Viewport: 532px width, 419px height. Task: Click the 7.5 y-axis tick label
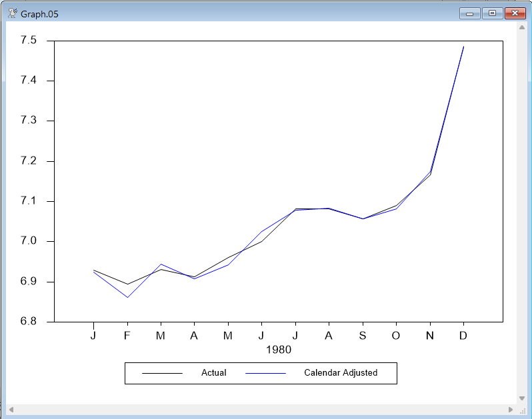(29, 41)
